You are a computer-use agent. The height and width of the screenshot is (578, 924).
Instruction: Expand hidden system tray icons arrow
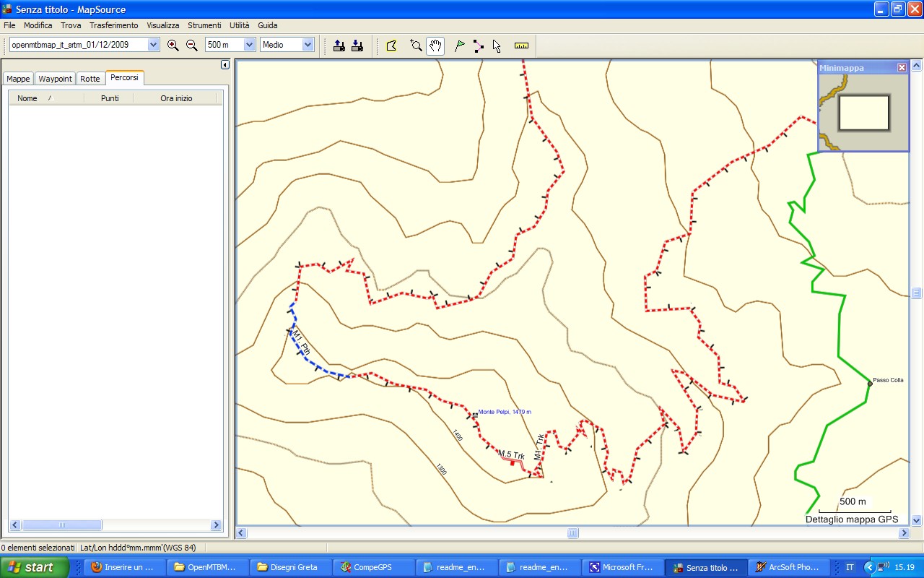coord(868,568)
